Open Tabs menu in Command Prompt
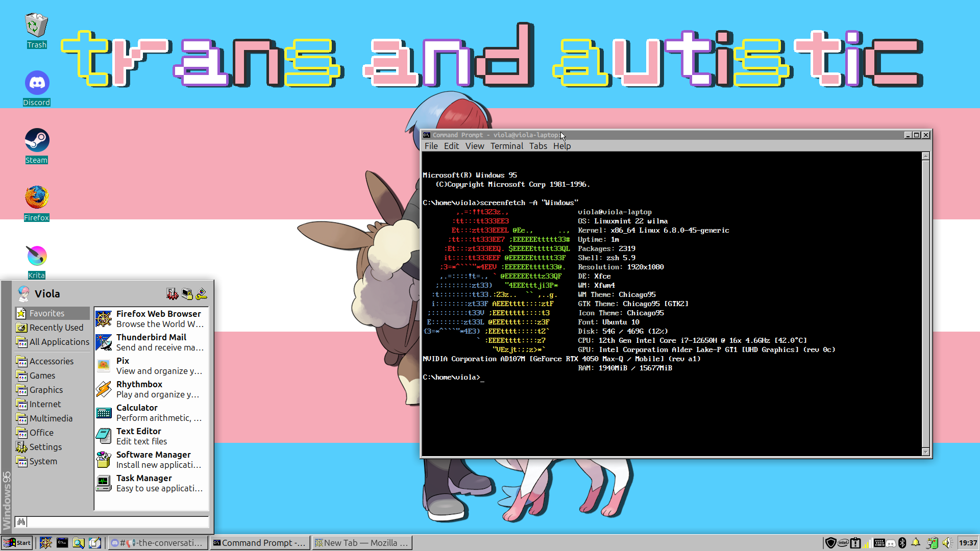The image size is (980, 551). (x=538, y=146)
